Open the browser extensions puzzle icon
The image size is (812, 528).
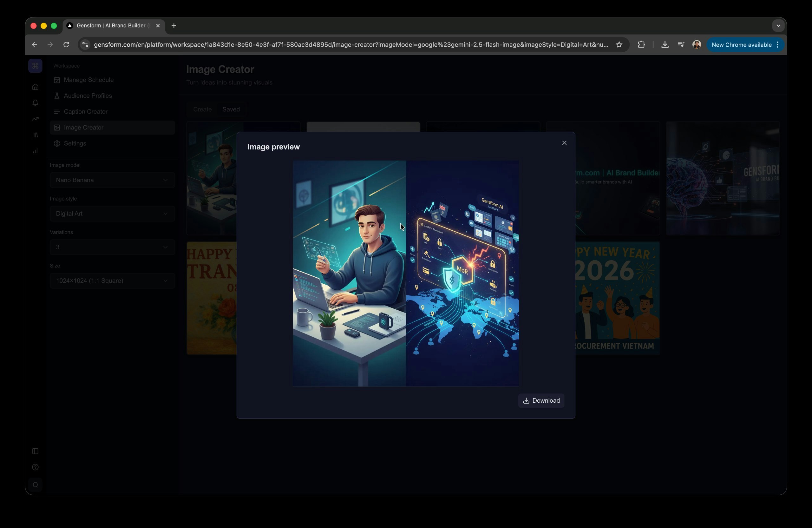pos(641,44)
